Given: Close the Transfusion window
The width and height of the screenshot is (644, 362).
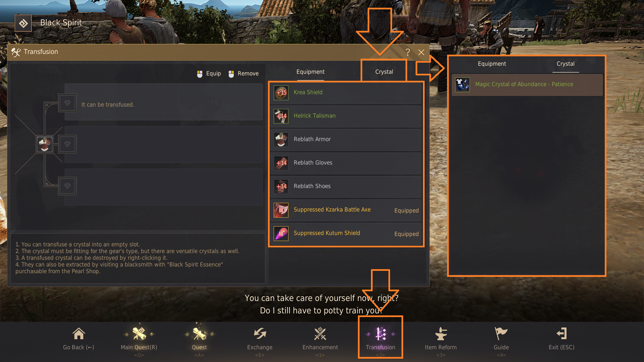Looking at the screenshot, I should (421, 52).
